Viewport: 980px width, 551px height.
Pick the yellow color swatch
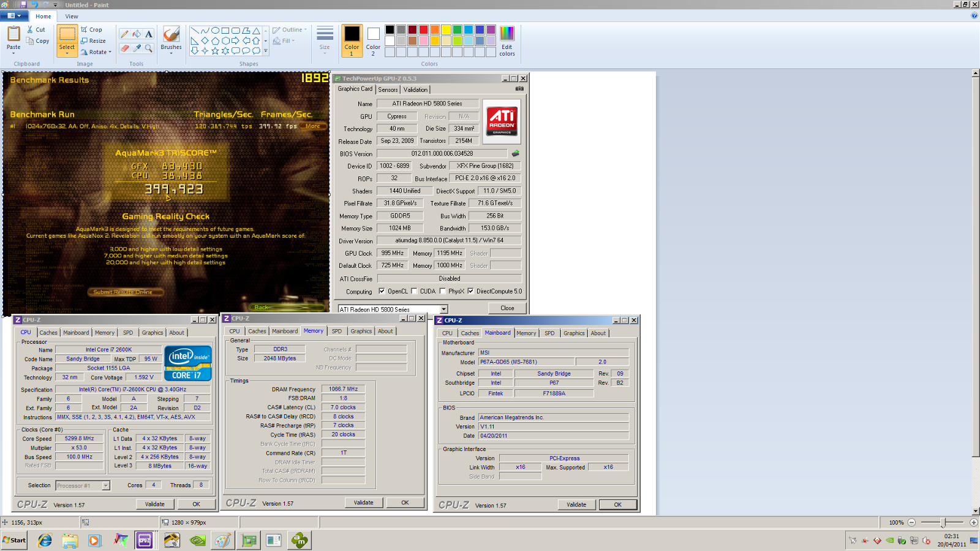tap(446, 29)
